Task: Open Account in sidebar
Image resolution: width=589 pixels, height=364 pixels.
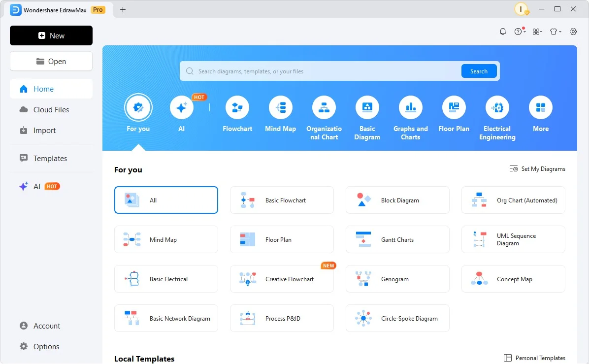Action: pyautogui.click(x=51, y=326)
